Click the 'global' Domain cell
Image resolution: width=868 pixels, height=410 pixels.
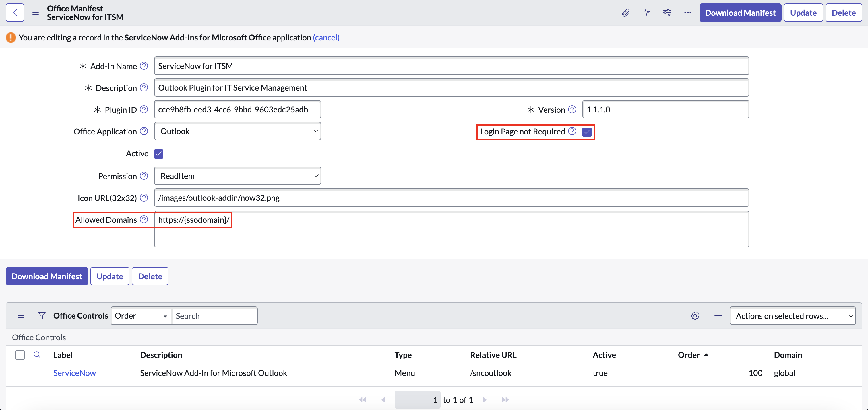784,373
